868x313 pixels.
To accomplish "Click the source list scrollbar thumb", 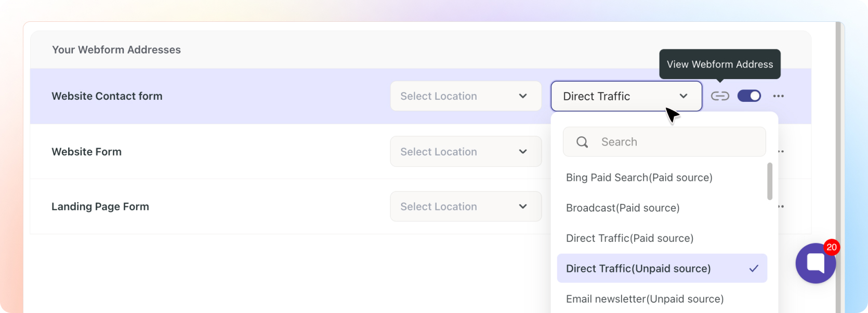I will click(x=770, y=181).
